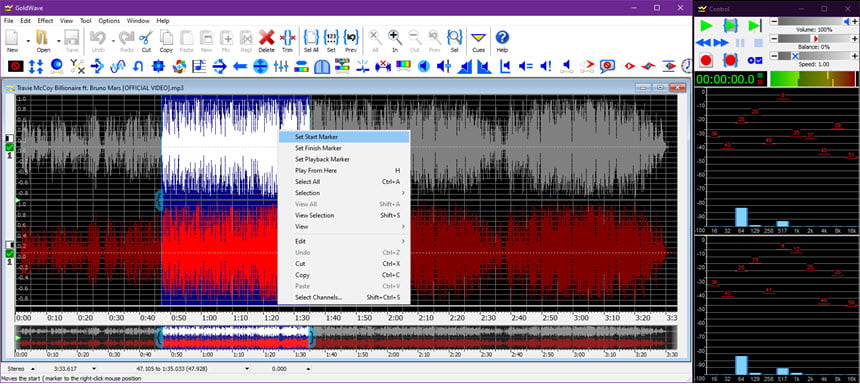860x384 pixels.
Task: Select View Selection in context menu
Action: [x=344, y=216]
